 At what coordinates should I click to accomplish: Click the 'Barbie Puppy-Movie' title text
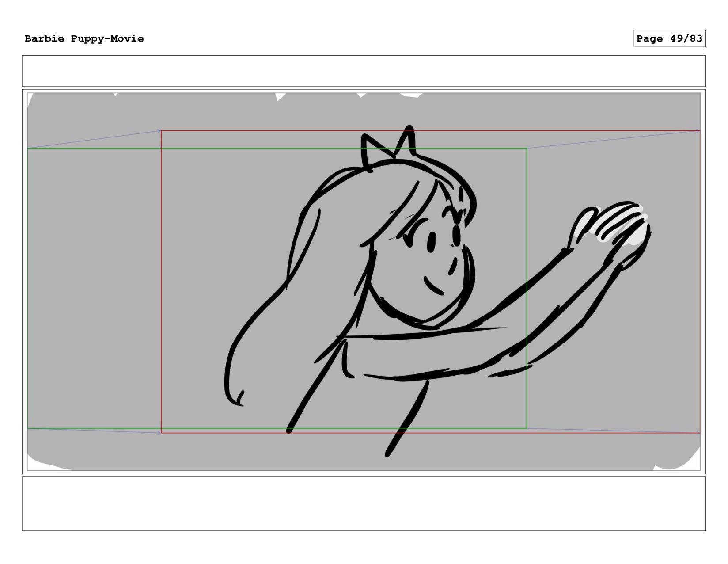point(84,39)
